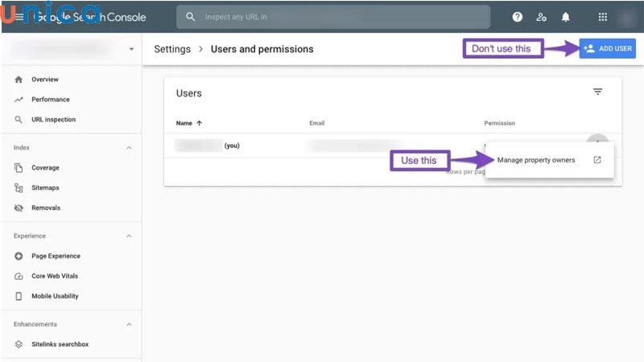Go to Performance in sidebar
The width and height of the screenshot is (644, 362).
point(50,100)
